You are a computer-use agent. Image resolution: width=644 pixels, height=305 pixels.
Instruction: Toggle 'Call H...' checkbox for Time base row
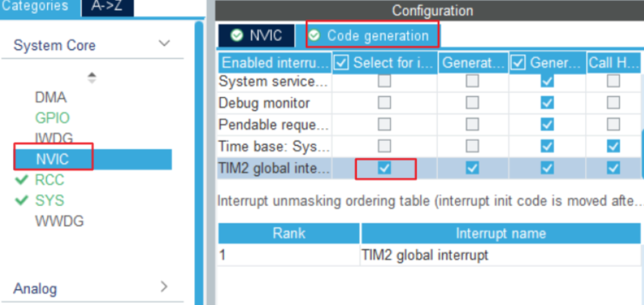[x=613, y=145]
